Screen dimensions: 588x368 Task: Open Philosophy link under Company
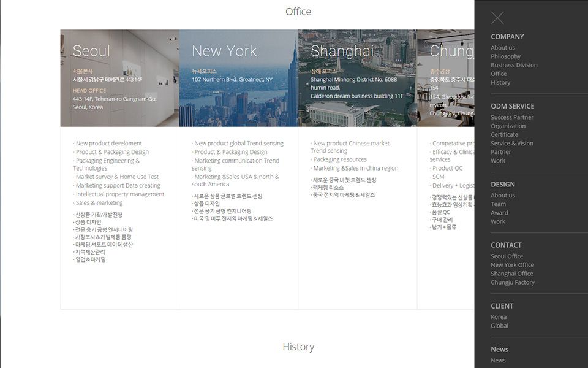tap(505, 56)
